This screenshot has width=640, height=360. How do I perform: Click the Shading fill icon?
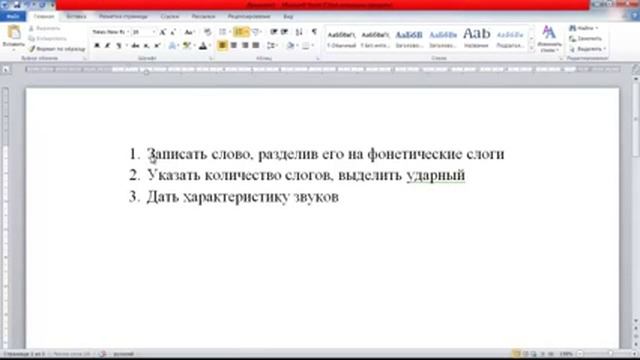point(291,45)
